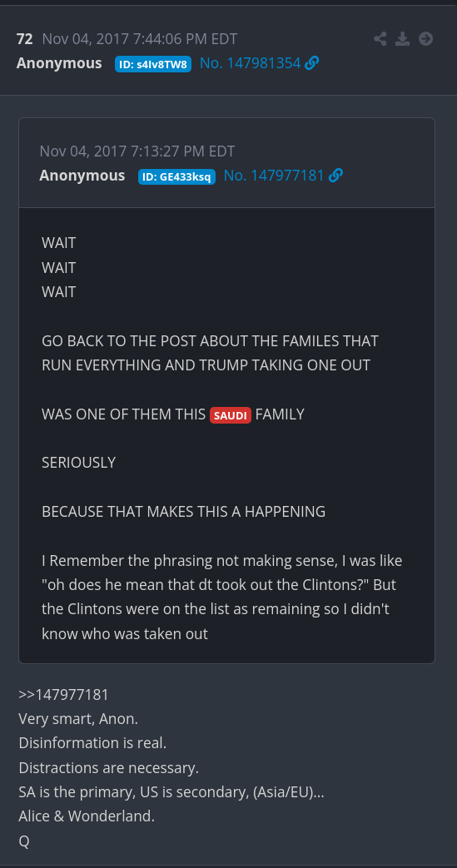The width and height of the screenshot is (457, 868).
Task: Click chain link icon next to No. 147977181
Action: coord(335,176)
